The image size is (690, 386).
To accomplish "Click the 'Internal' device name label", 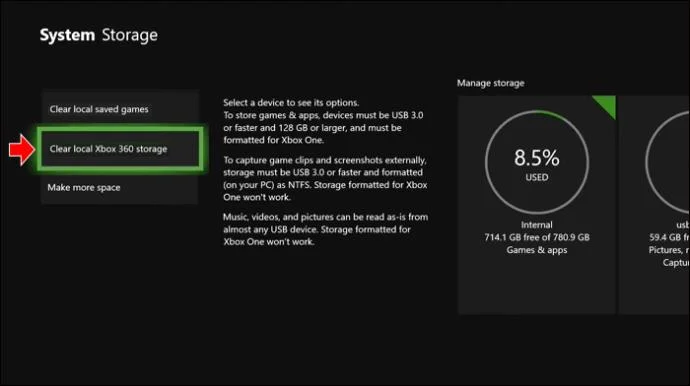I will tap(536, 225).
